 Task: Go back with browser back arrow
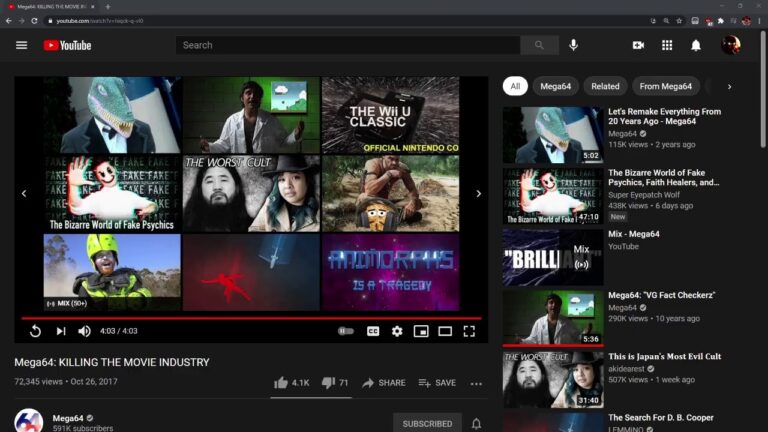click(9, 21)
